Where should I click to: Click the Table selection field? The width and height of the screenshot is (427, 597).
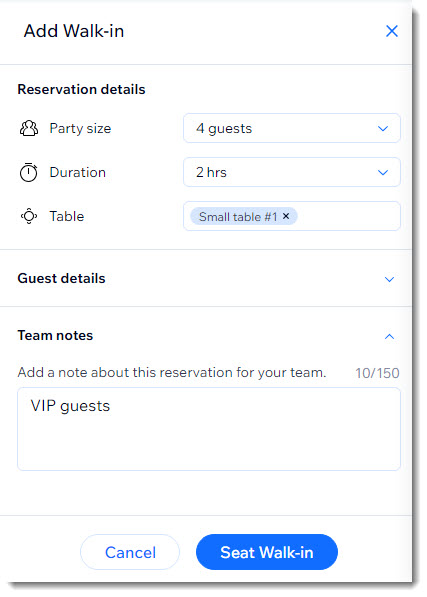point(292,216)
